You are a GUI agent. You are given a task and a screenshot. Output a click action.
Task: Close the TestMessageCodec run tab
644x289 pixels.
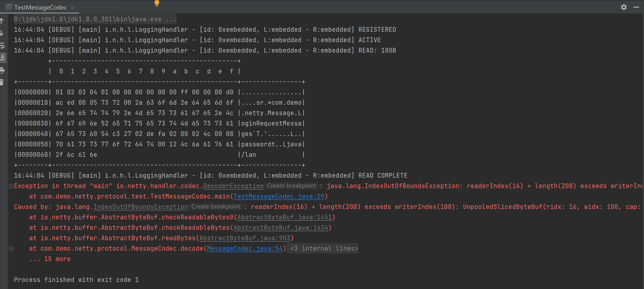pos(72,8)
